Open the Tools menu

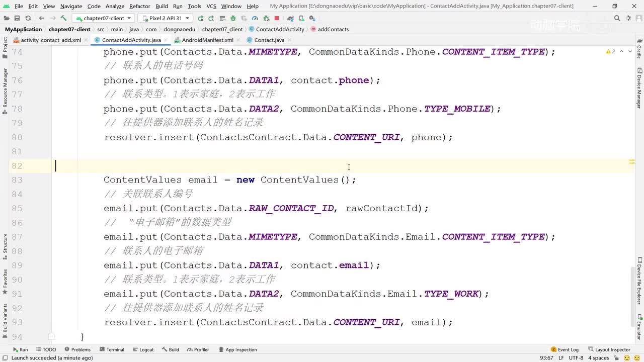point(194,6)
